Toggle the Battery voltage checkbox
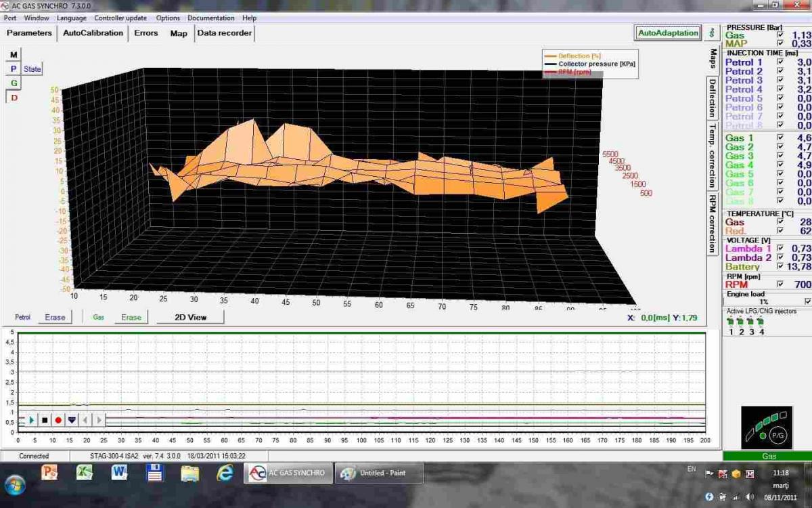812x508 pixels. coord(781,266)
